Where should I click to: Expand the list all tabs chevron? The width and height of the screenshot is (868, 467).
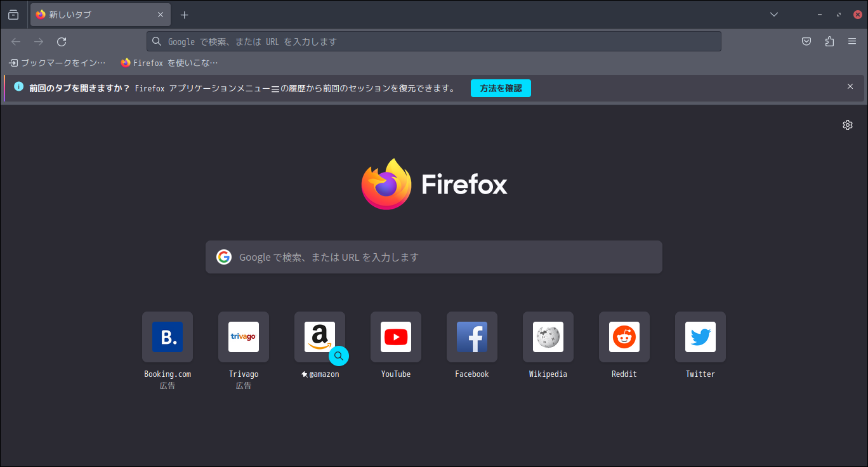(x=774, y=15)
